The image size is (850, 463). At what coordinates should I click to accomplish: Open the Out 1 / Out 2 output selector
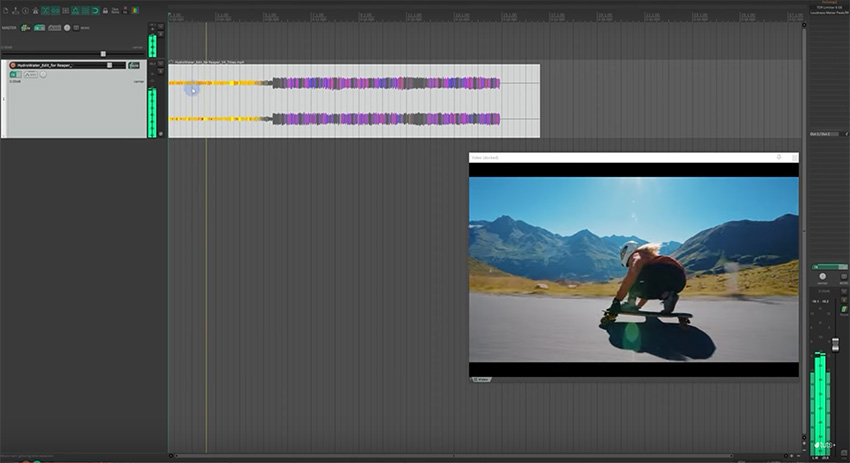click(x=824, y=134)
